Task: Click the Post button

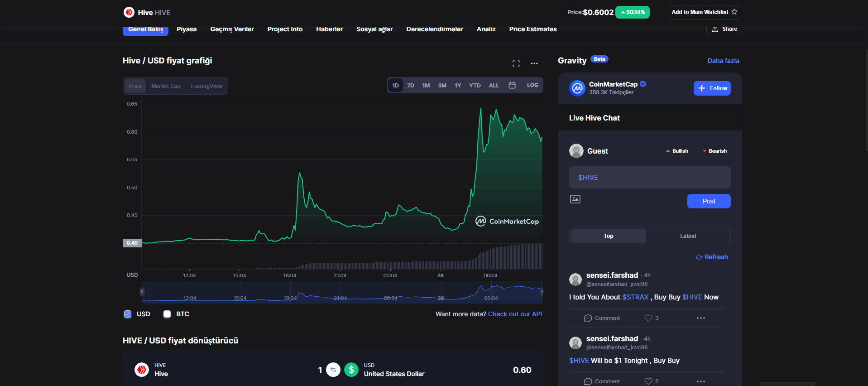Action: [x=709, y=201]
